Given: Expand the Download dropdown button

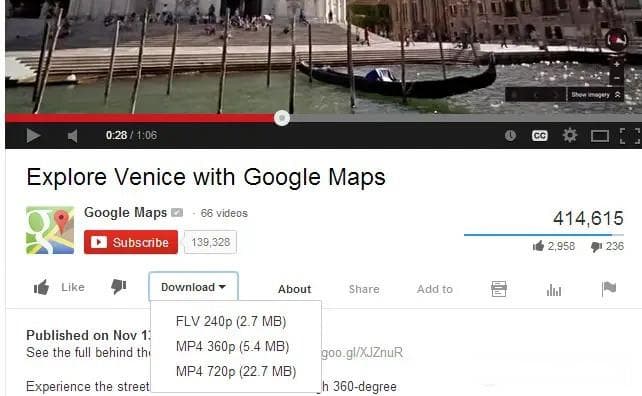Looking at the screenshot, I should (x=193, y=287).
